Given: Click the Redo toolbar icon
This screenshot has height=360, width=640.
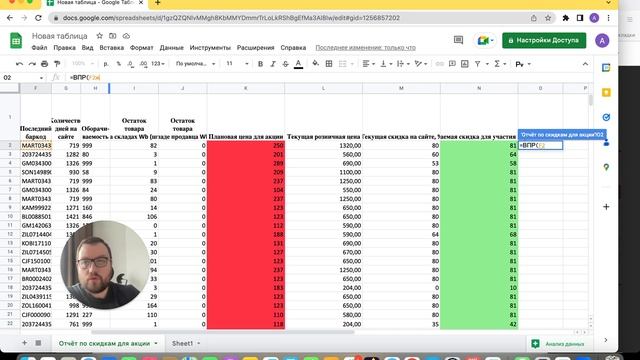Looking at the screenshot, I should point(32,64).
